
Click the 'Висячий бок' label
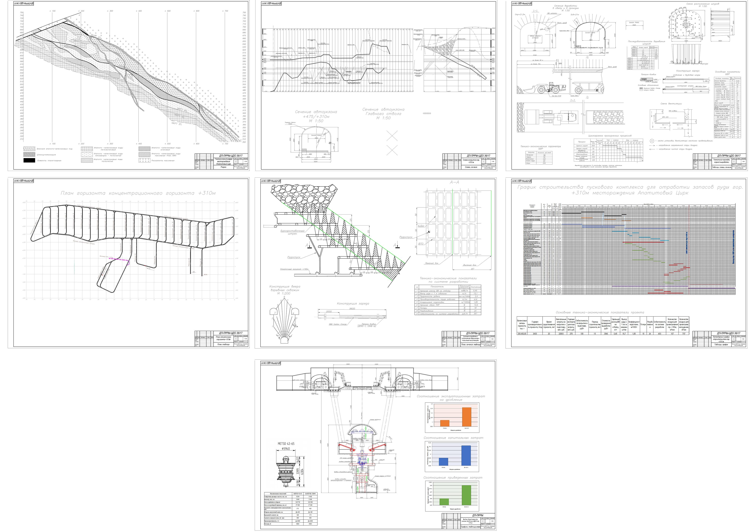[x=469, y=265]
